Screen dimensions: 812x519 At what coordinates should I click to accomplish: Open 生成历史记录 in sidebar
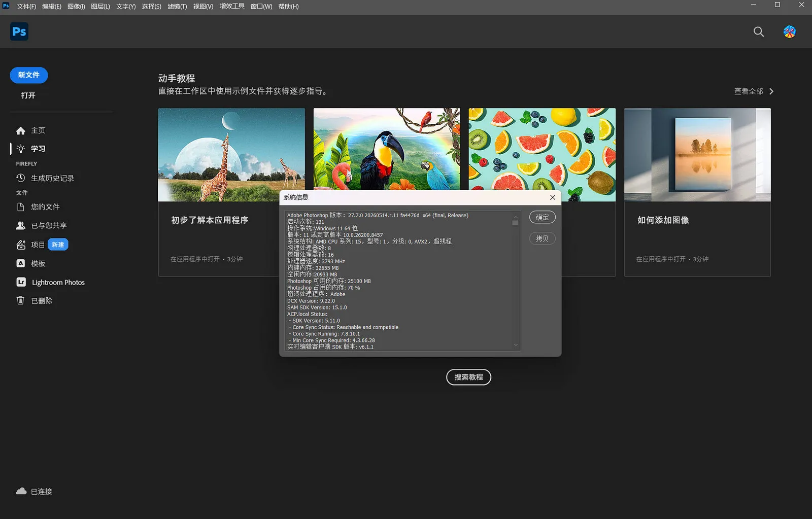coord(52,178)
